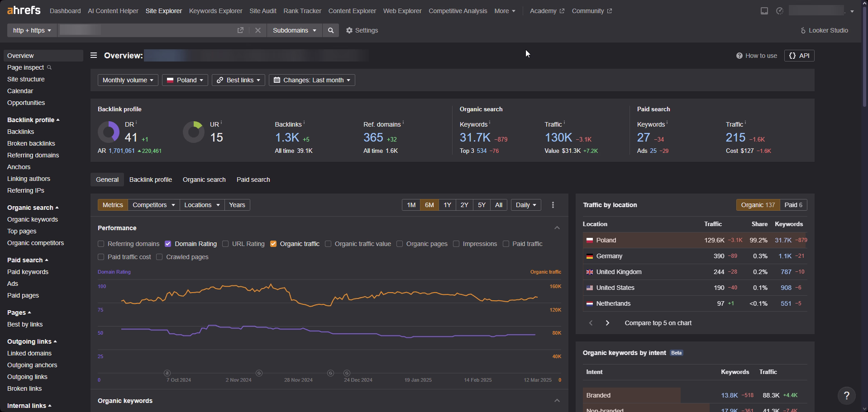Tick the Crawled pages checkbox
Viewport: 868px width, 412px height.
coord(159,257)
